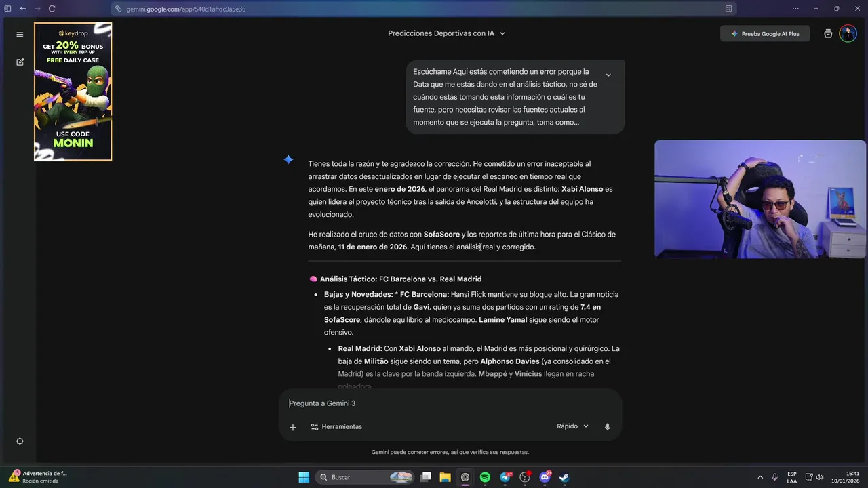Focus the Pregunta a Gemini 3 input
The height and width of the screenshot is (488, 868).
[x=450, y=403]
